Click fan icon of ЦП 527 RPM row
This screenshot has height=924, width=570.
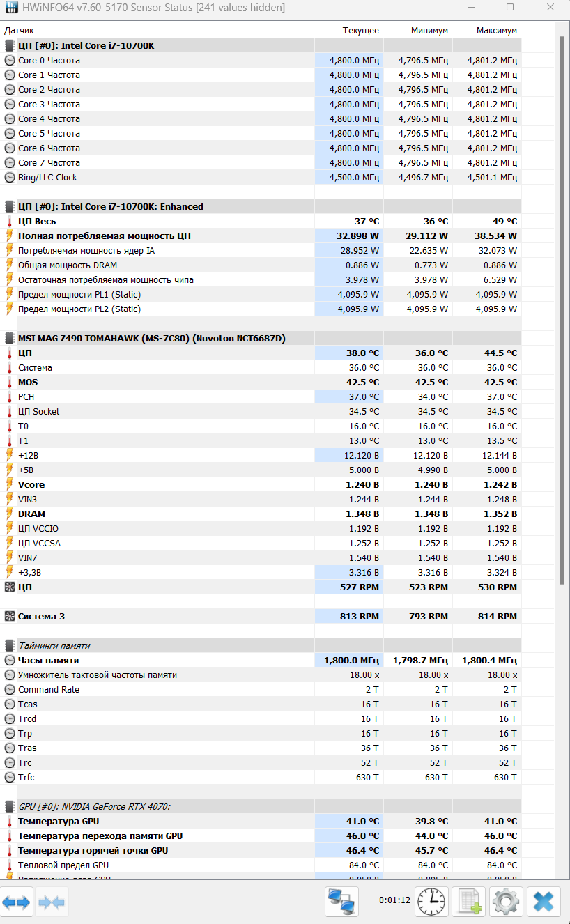tap(10, 587)
